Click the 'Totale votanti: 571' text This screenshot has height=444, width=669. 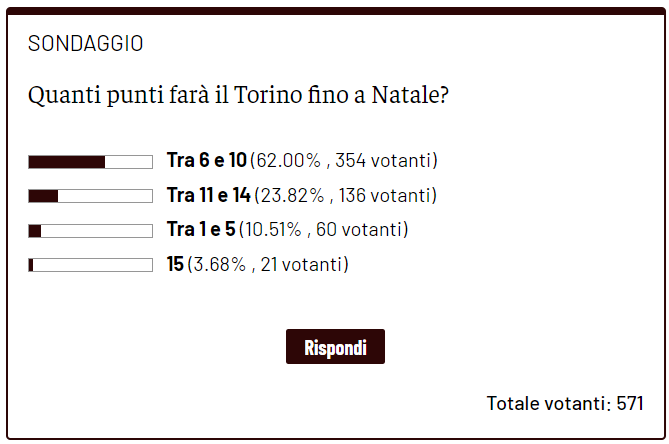pos(564,404)
